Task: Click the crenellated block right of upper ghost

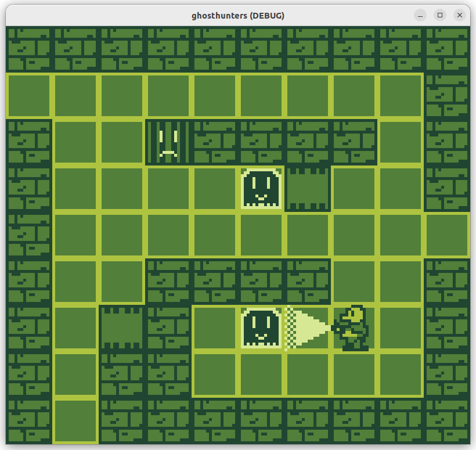Action: click(x=308, y=189)
